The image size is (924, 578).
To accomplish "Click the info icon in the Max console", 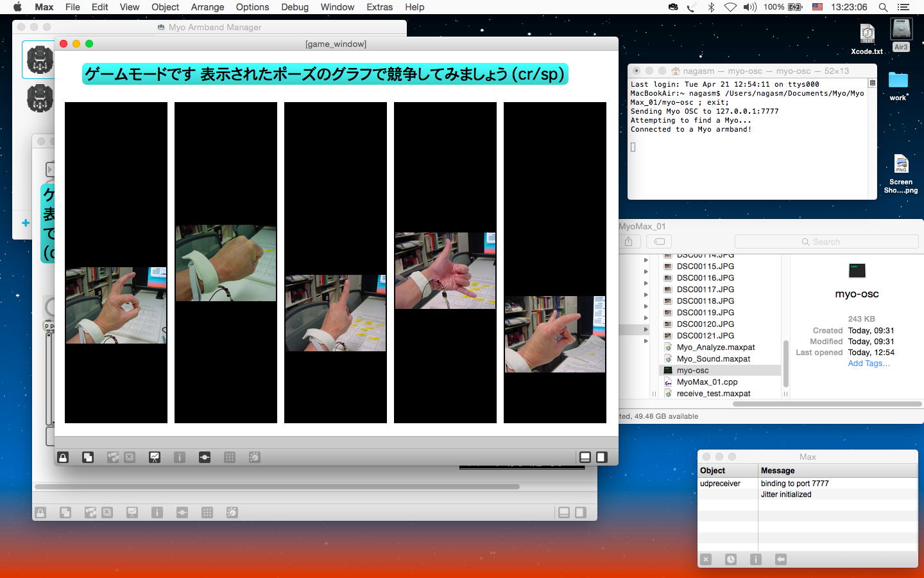I will click(756, 559).
